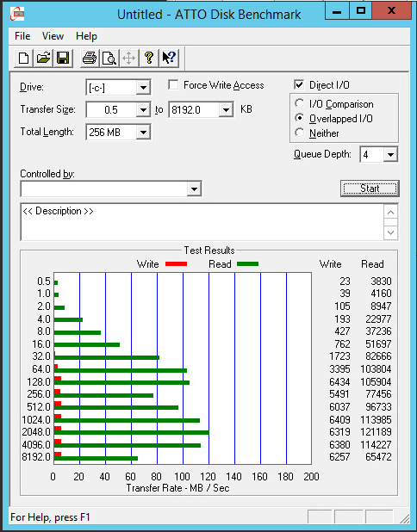Minimize the ATTO Disk Benchmark window
This screenshot has width=417, height=532.
(337, 11)
